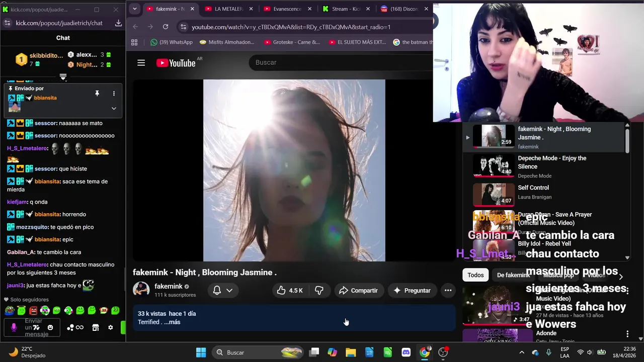Open the YouTube hamburger guide menu
The width and height of the screenshot is (644, 362).
click(141, 63)
